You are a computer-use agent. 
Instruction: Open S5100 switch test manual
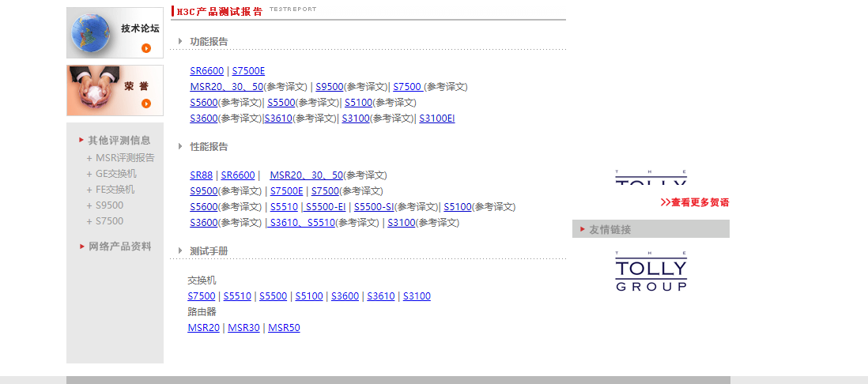309,296
